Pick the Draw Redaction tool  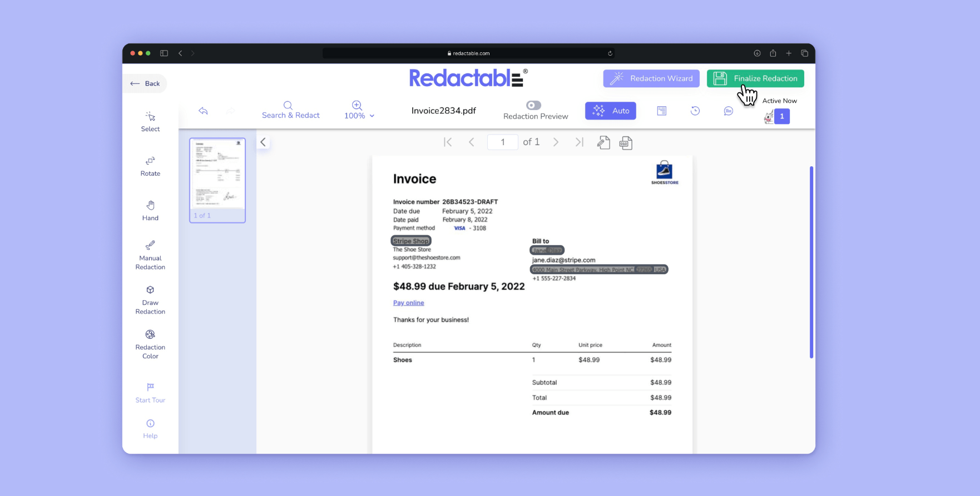click(150, 300)
